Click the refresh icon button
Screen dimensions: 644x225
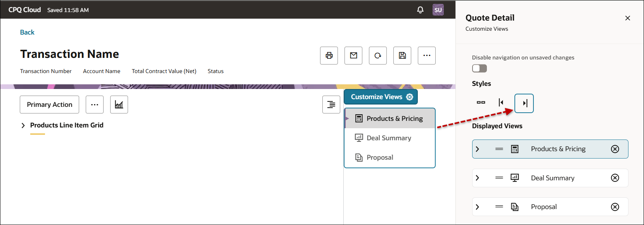(x=378, y=56)
